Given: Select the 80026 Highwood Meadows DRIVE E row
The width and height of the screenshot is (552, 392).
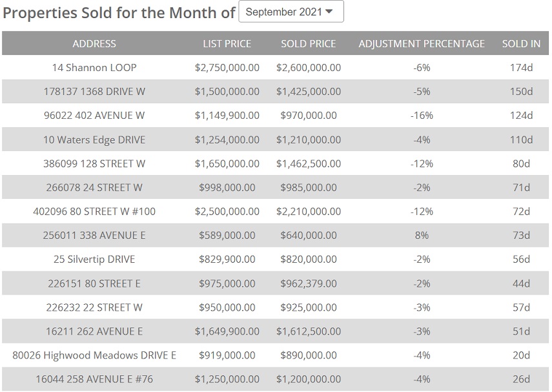Looking at the screenshot, I should pos(94,355).
